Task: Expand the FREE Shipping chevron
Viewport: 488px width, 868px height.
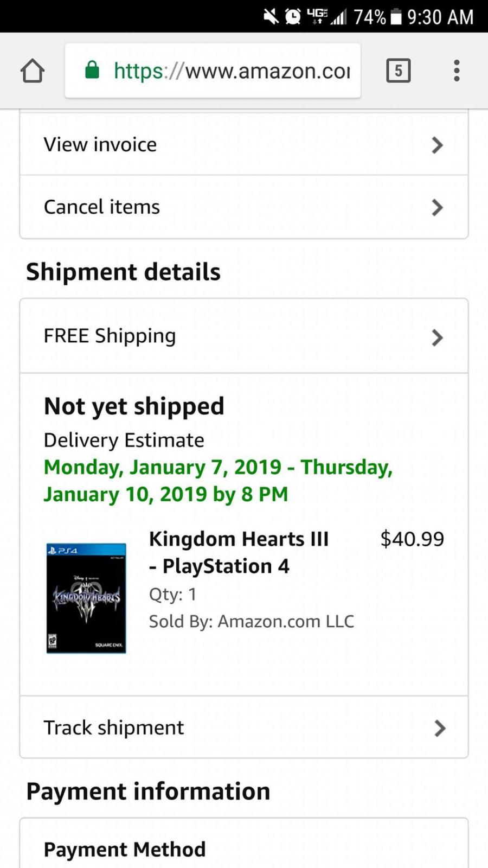Action: point(437,337)
